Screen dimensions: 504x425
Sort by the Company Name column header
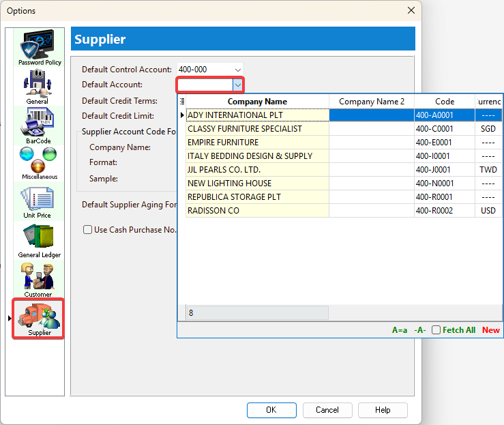pos(257,102)
